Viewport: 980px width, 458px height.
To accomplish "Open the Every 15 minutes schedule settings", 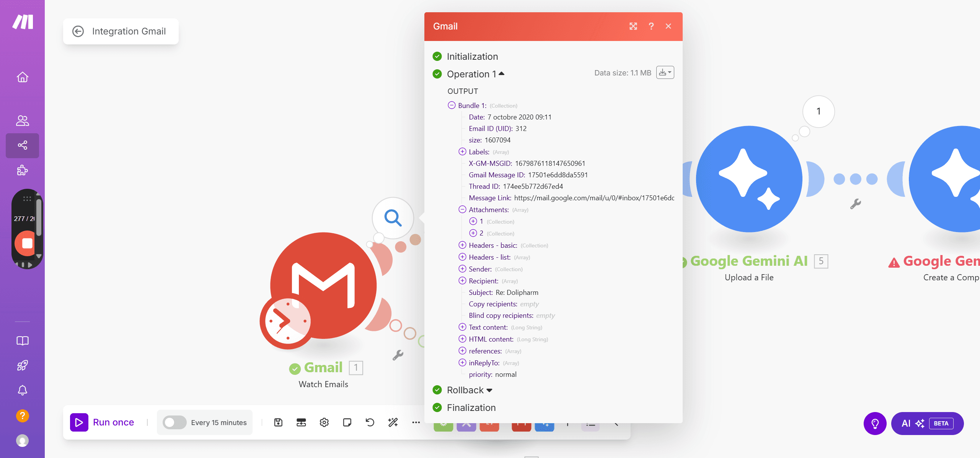I will pos(219,423).
